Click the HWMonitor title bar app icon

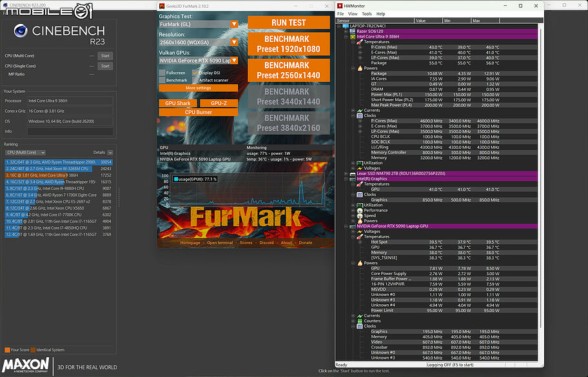tap(340, 6)
